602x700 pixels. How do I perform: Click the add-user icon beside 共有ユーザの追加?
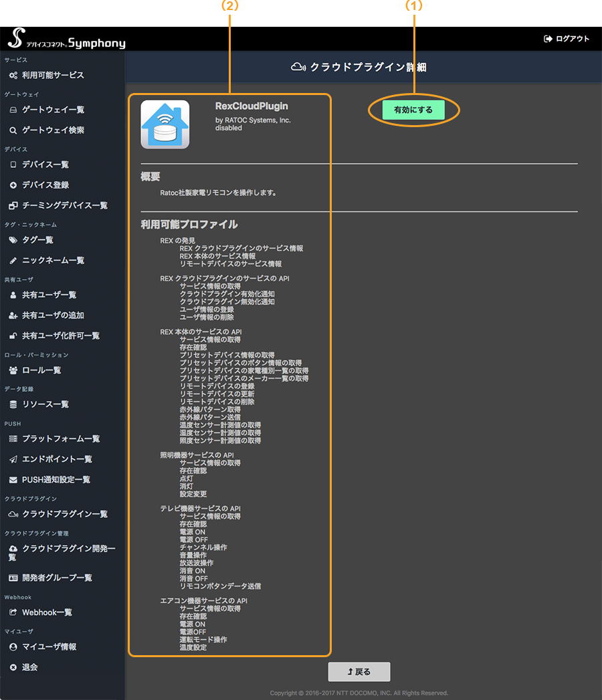(x=13, y=316)
